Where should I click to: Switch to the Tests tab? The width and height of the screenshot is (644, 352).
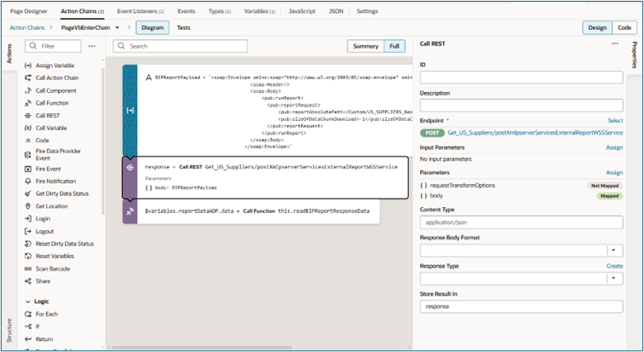click(183, 27)
